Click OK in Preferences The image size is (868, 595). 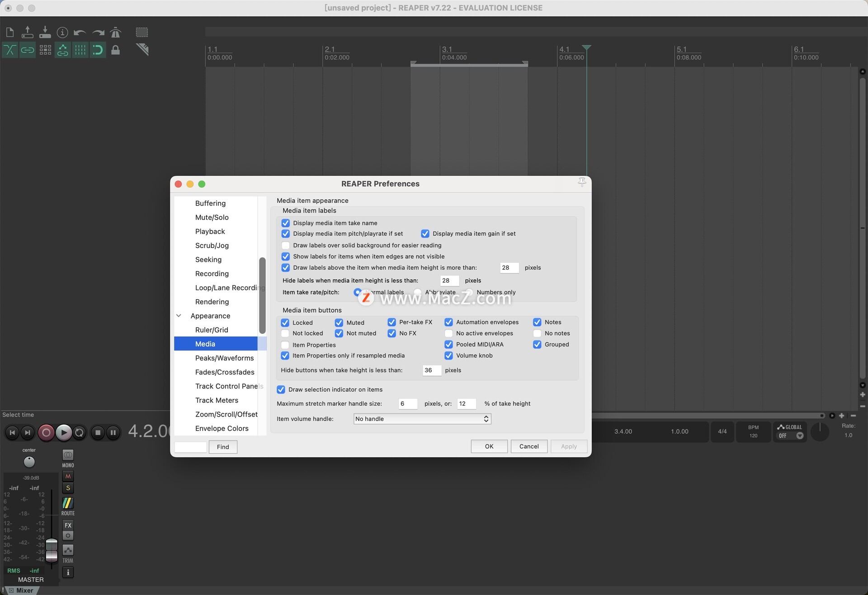489,446
